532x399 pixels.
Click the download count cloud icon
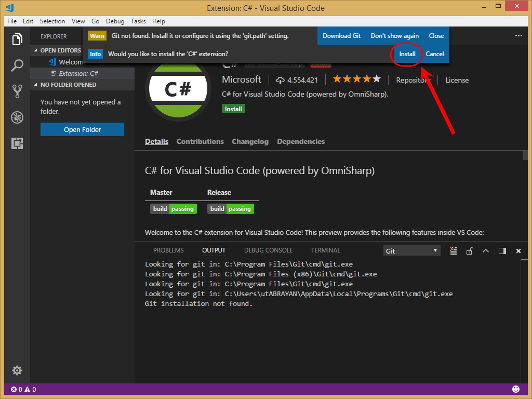pos(280,80)
